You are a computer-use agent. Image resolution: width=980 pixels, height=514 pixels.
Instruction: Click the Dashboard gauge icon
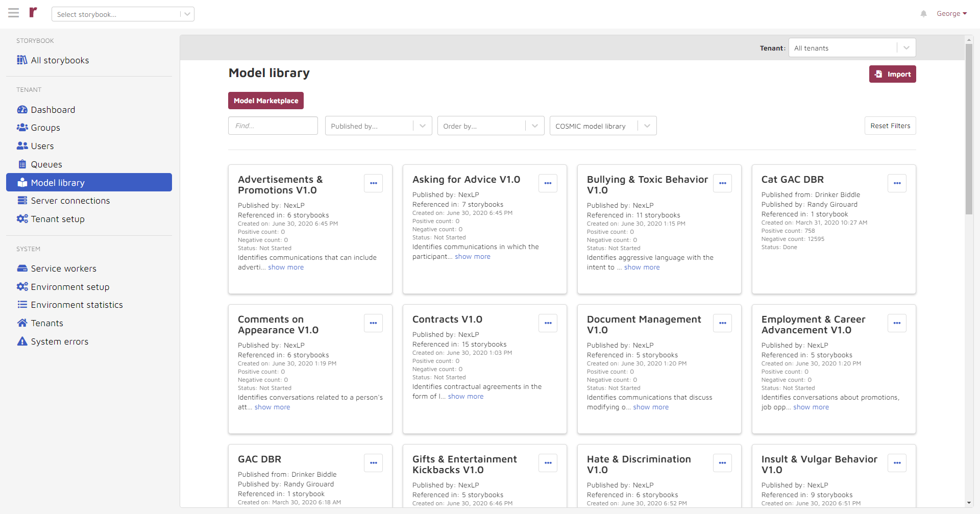(x=22, y=110)
